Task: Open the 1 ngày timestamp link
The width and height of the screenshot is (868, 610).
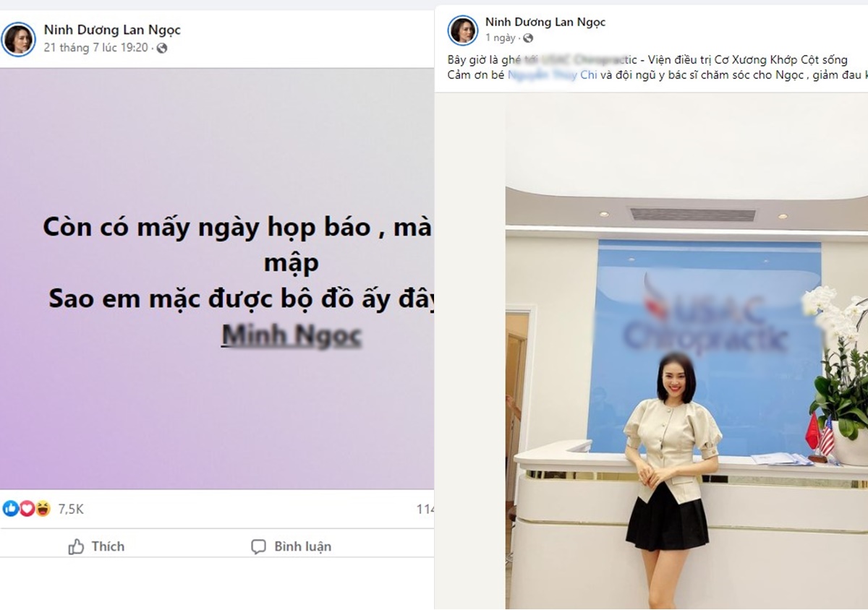Action: [x=501, y=38]
